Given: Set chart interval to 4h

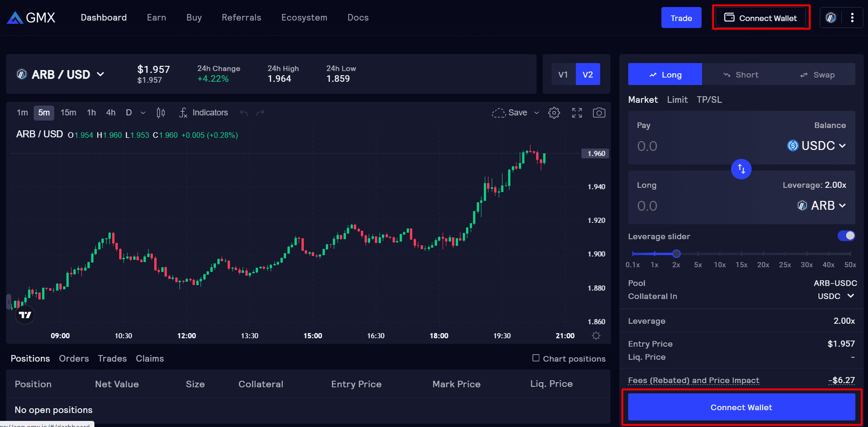Looking at the screenshot, I should (x=111, y=113).
